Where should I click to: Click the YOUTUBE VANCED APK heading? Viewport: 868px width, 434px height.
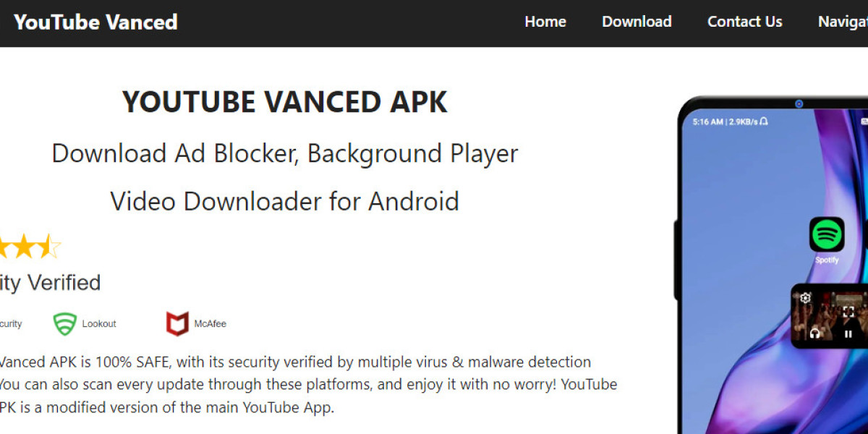point(285,102)
